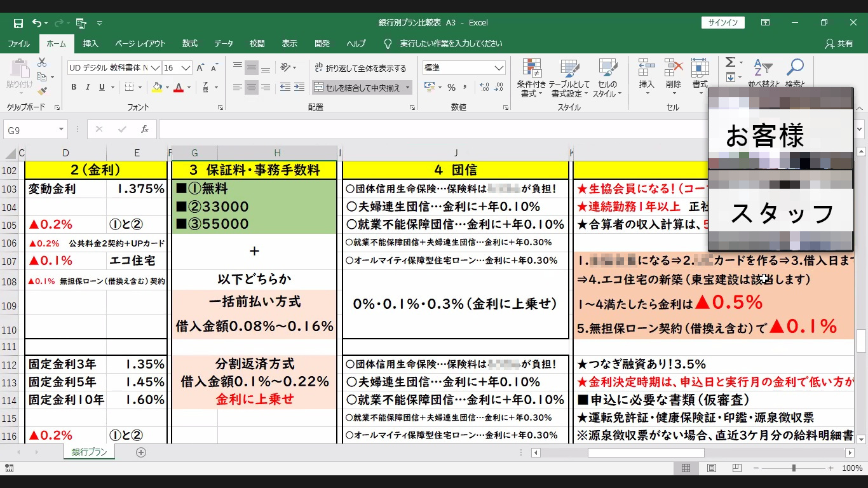
Task: Increase decimal places icon
Action: click(484, 87)
